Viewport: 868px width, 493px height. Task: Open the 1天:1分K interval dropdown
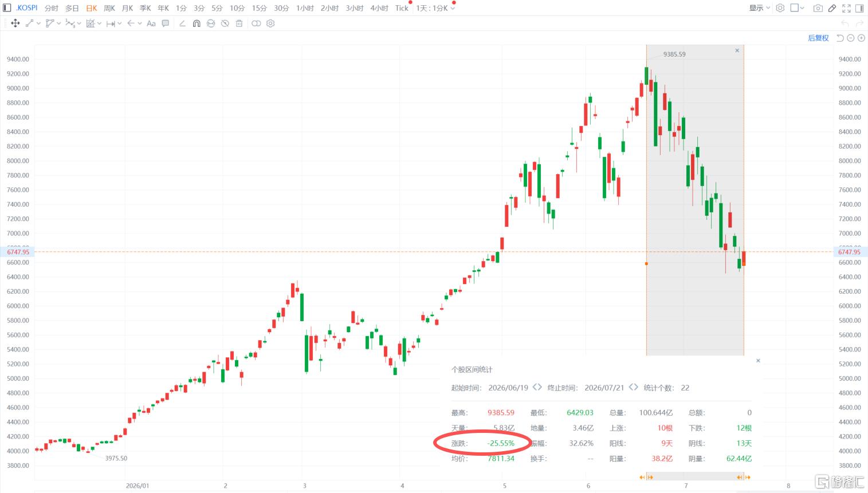(435, 8)
